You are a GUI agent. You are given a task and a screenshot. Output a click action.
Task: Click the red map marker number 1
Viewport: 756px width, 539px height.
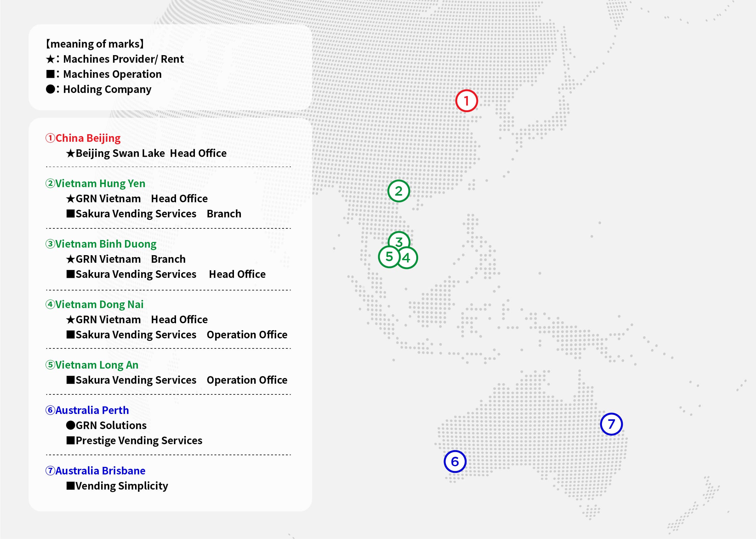click(x=466, y=101)
